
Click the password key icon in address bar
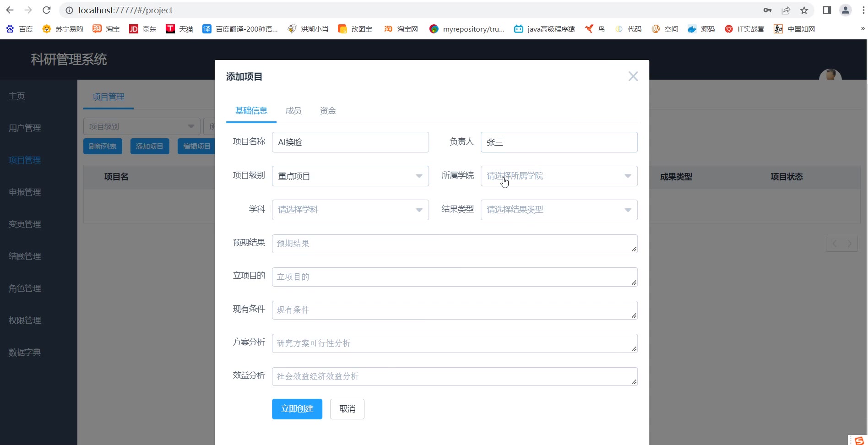pos(767,10)
